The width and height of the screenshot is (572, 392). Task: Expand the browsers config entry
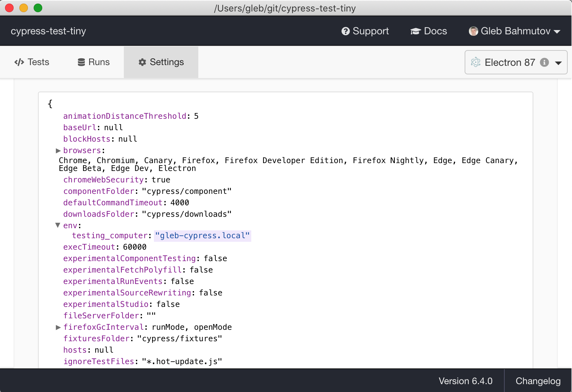pos(58,151)
